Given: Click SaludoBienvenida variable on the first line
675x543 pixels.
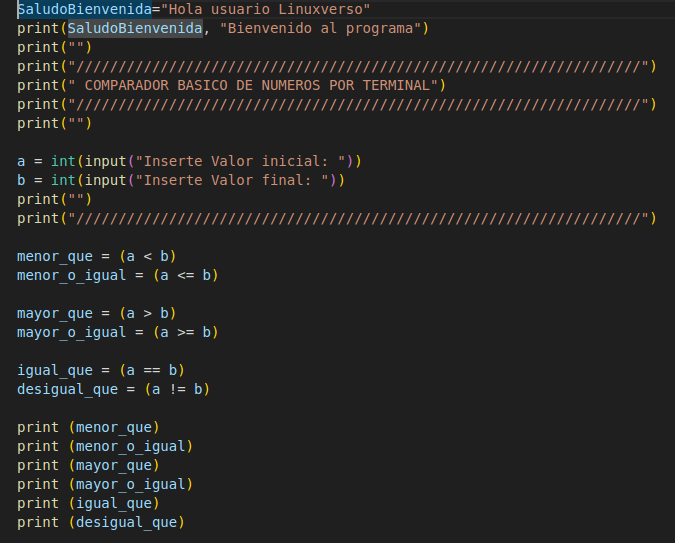Looking at the screenshot, I should pos(81,9).
